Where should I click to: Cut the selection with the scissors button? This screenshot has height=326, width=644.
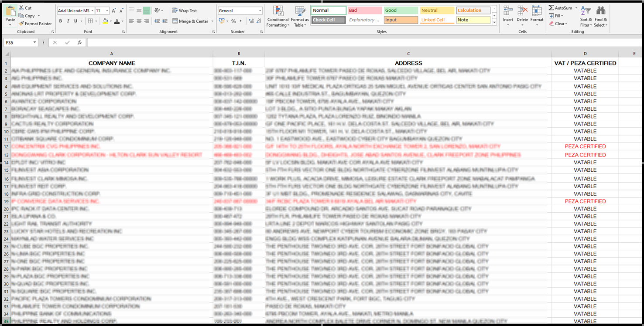coord(25,8)
